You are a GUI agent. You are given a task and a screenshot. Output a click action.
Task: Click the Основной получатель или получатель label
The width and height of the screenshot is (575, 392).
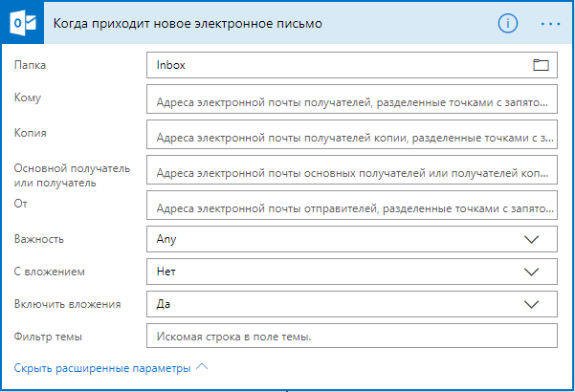73,176
